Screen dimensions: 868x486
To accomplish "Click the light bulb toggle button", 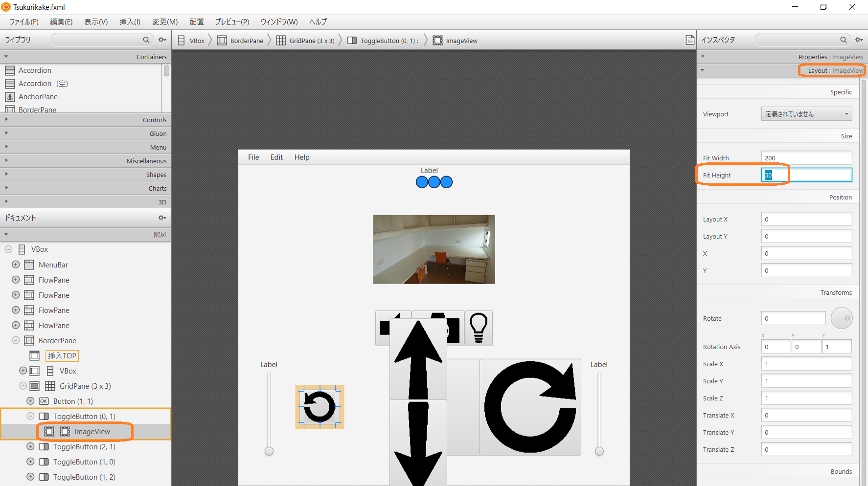I will click(x=479, y=328).
